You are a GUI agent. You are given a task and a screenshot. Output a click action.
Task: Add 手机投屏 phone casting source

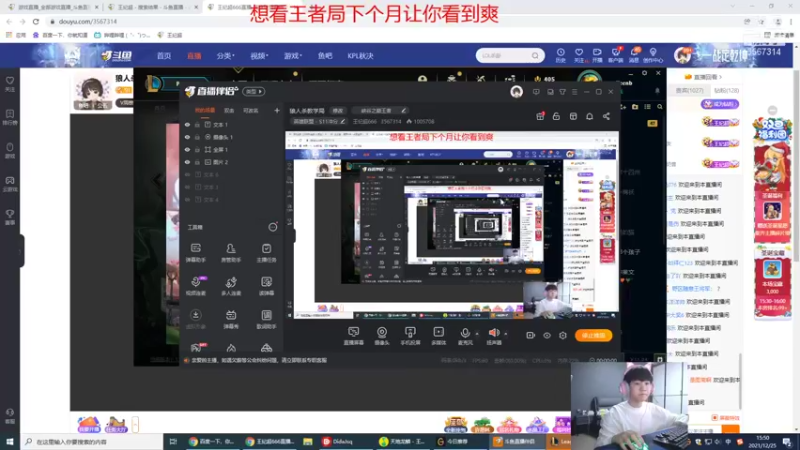coord(410,336)
